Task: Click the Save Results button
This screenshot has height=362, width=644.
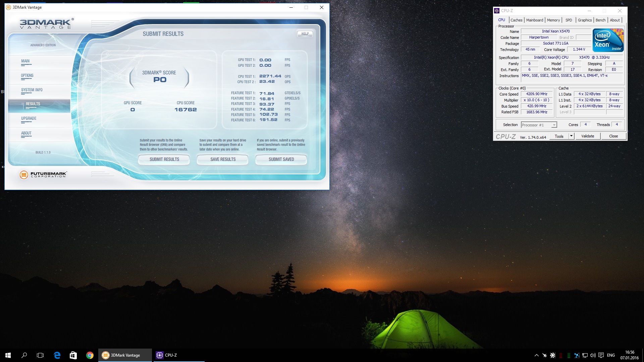Action: click(x=223, y=160)
